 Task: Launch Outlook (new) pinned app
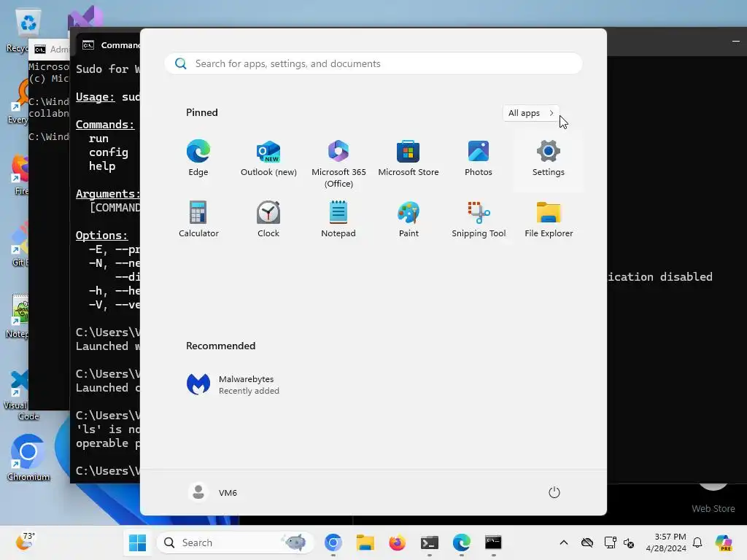click(268, 159)
